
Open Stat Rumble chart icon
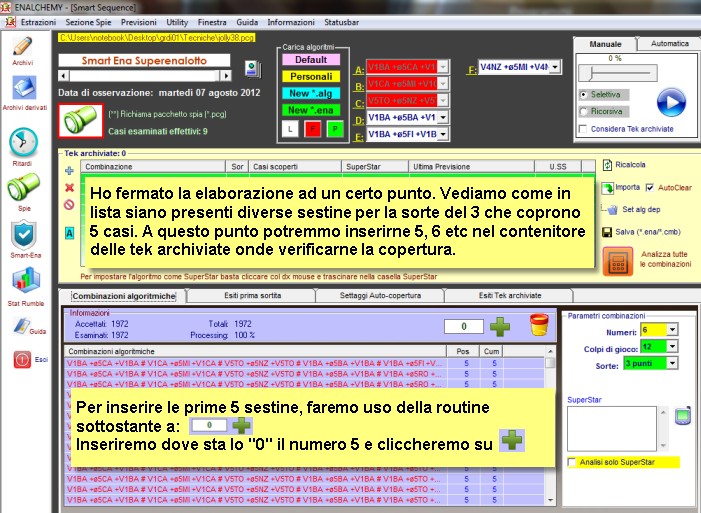click(26, 281)
